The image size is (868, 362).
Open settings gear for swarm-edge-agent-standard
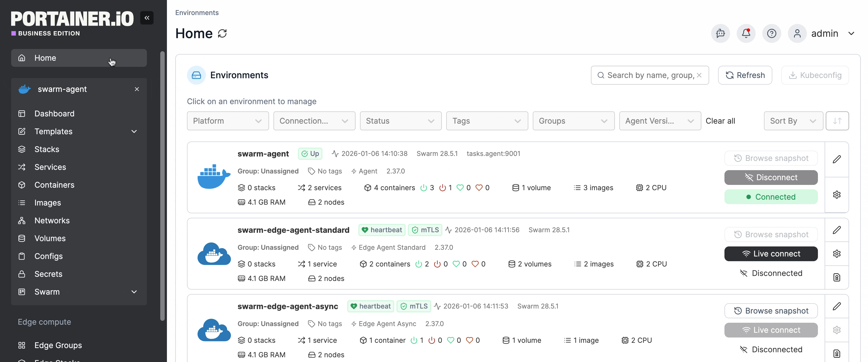coord(836,254)
